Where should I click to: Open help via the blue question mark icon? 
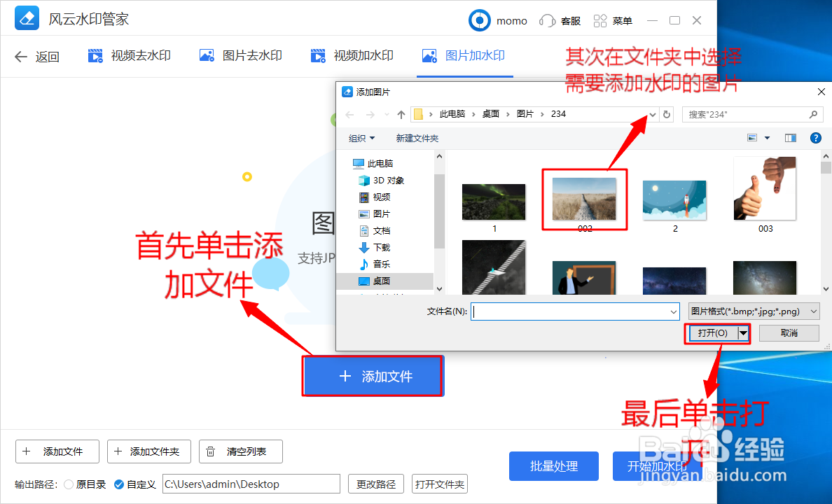point(816,138)
